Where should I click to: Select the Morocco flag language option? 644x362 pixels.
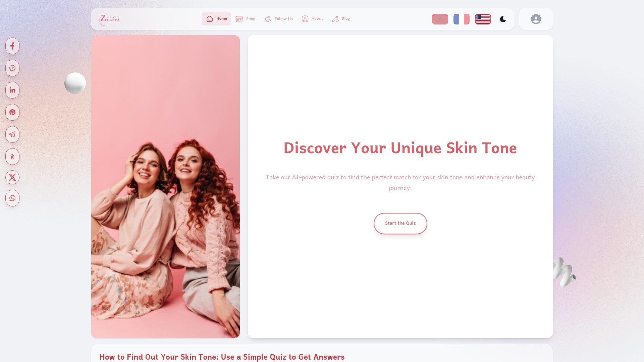click(x=440, y=19)
